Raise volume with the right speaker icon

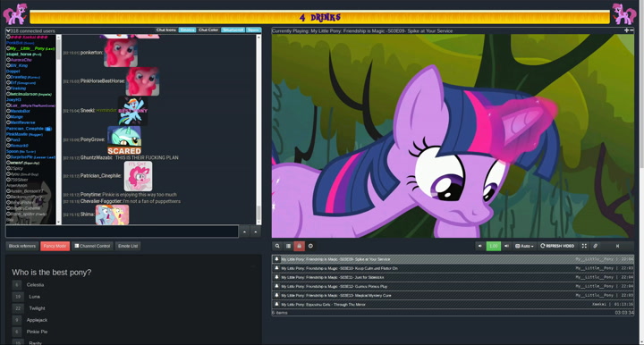[x=506, y=246]
